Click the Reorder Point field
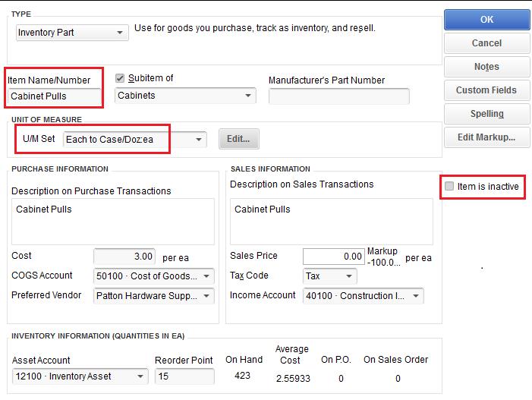 [184, 376]
